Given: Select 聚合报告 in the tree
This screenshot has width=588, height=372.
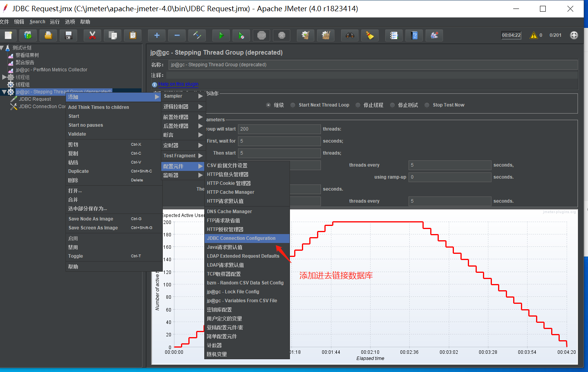Looking at the screenshot, I should pos(25,62).
